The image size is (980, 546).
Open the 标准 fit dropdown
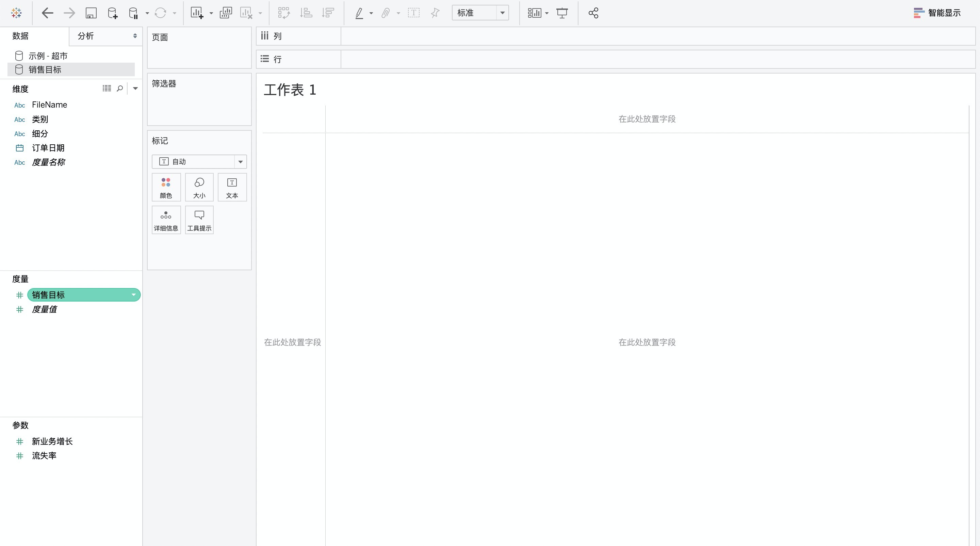tap(502, 13)
